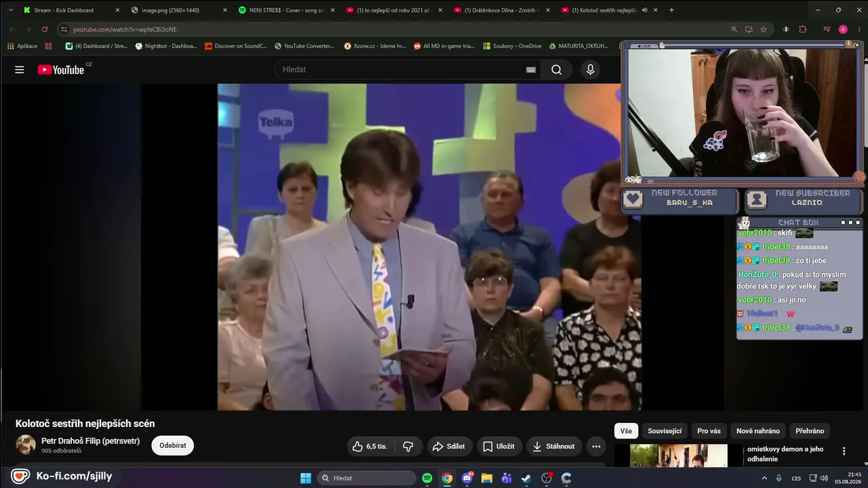Open Chrome extensions puzzle icon

[803, 30]
